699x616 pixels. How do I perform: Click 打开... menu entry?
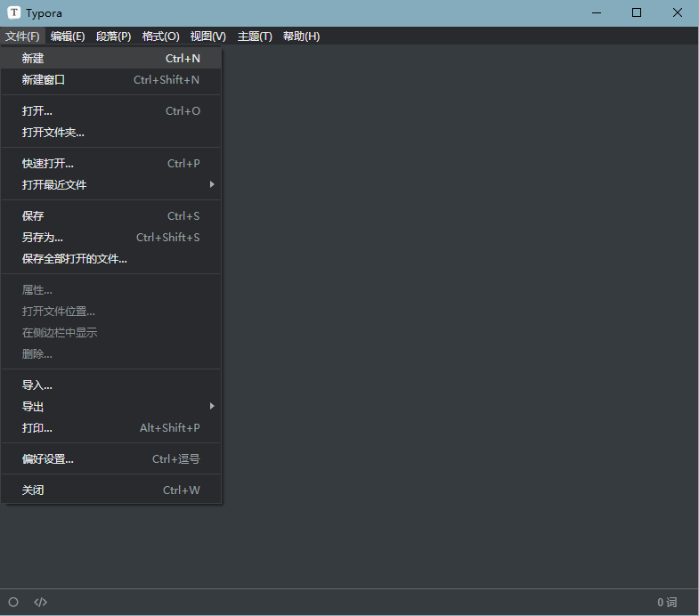coord(111,111)
